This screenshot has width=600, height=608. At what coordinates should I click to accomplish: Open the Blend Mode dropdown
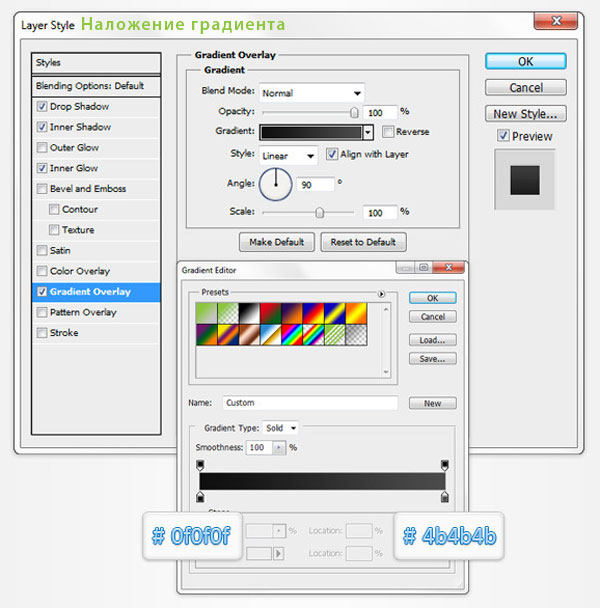(x=311, y=92)
